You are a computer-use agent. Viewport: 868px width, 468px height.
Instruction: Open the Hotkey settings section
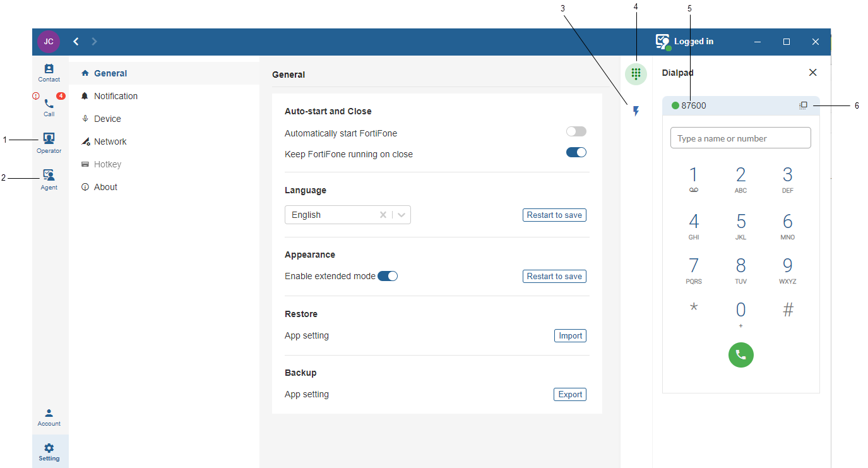(108, 164)
